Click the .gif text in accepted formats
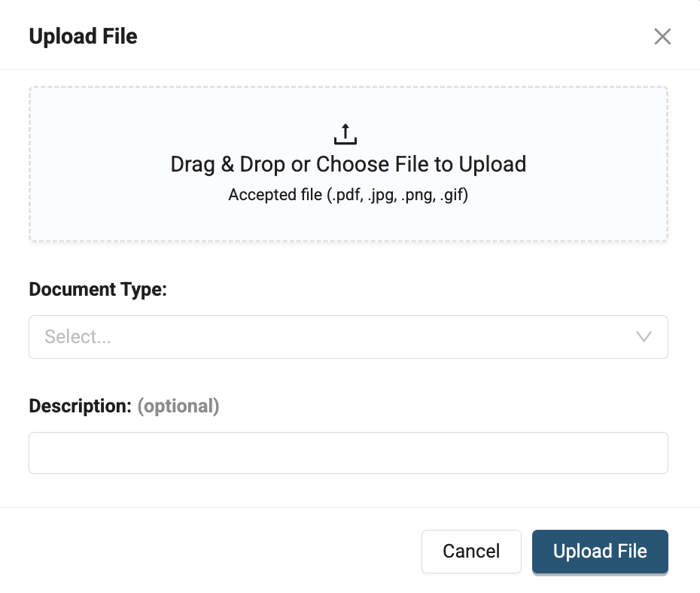The height and width of the screenshot is (593, 700). [x=451, y=196]
